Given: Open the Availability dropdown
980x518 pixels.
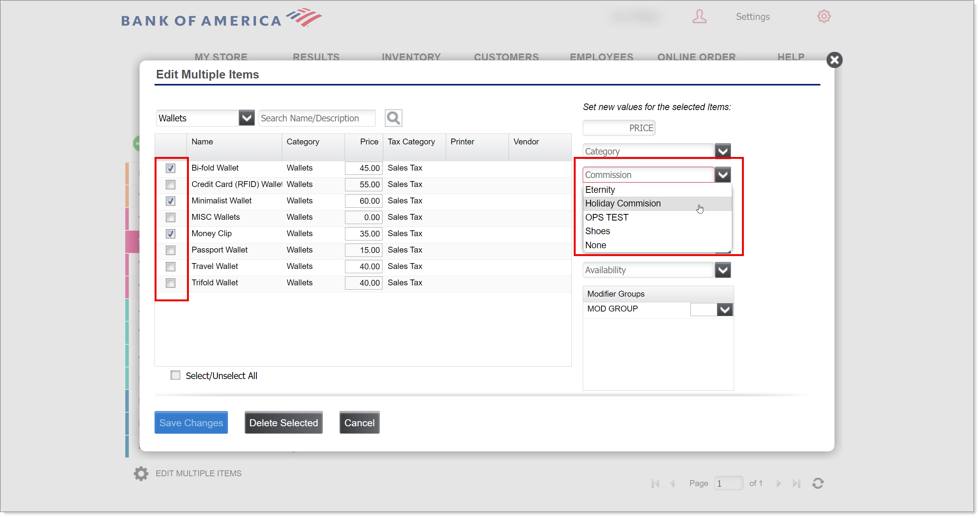Looking at the screenshot, I should (x=724, y=270).
